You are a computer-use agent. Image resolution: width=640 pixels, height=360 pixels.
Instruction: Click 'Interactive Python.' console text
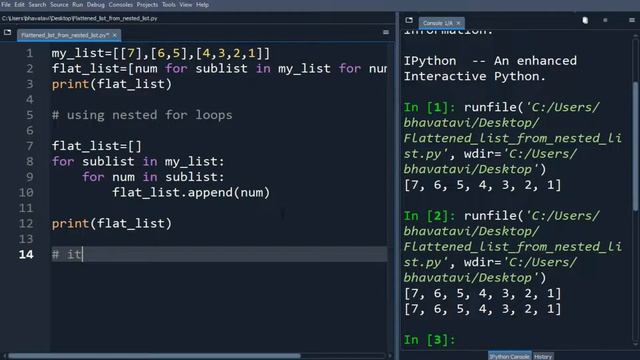click(475, 76)
